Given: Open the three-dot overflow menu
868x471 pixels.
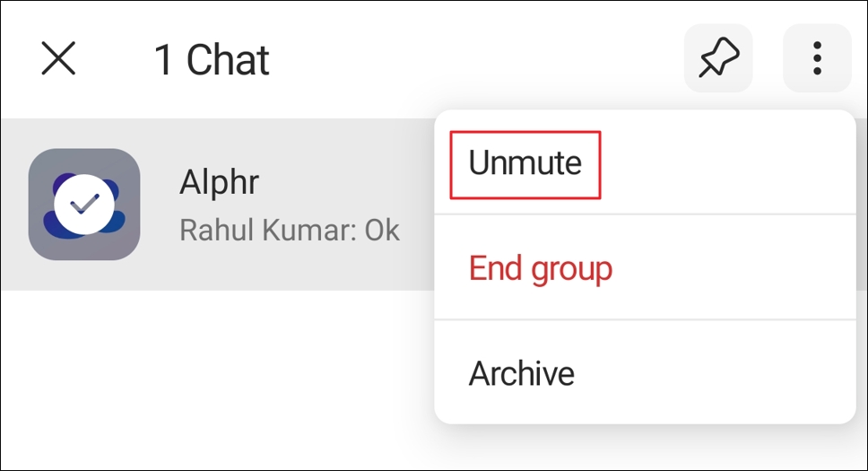Looking at the screenshot, I should pos(816,58).
